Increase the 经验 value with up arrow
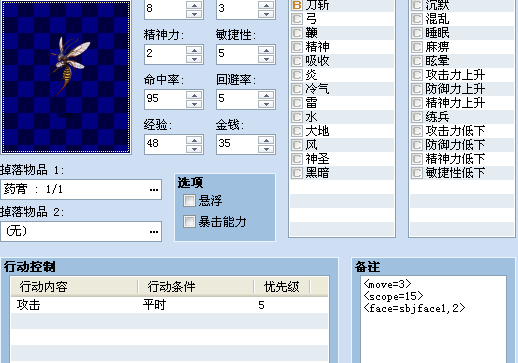This screenshot has height=363, width=518. pyautogui.click(x=194, y=140)
